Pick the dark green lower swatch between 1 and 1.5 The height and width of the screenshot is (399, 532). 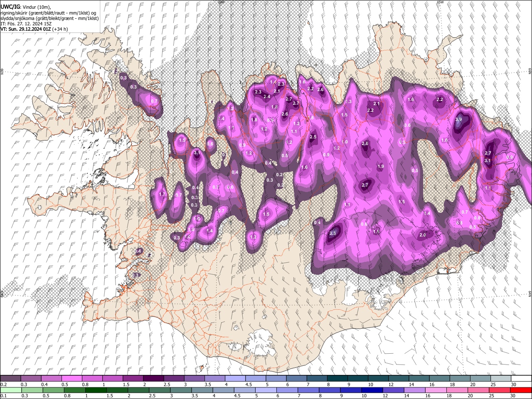96,390
